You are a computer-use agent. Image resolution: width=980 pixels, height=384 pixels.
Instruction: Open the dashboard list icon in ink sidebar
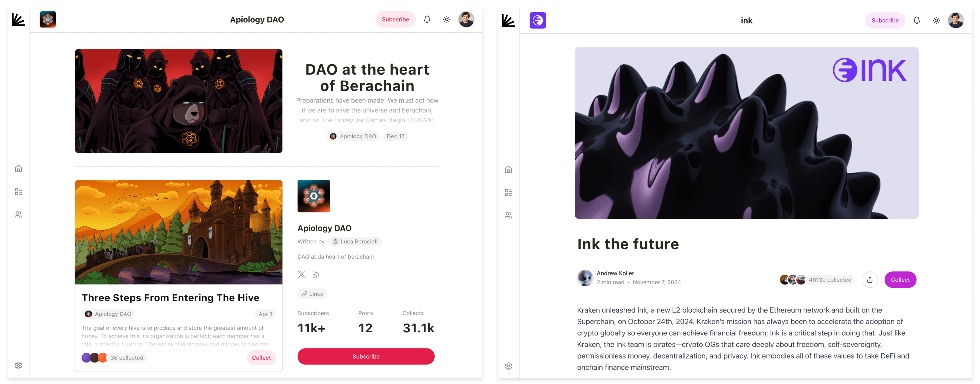[x=508, y=193]
